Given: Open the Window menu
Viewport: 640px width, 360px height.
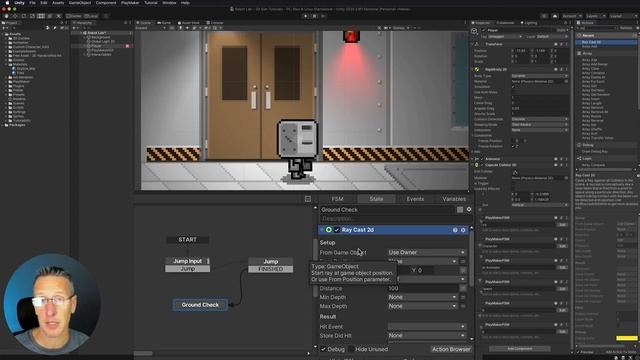Looking at the screenshot, I should click(169, 3).
